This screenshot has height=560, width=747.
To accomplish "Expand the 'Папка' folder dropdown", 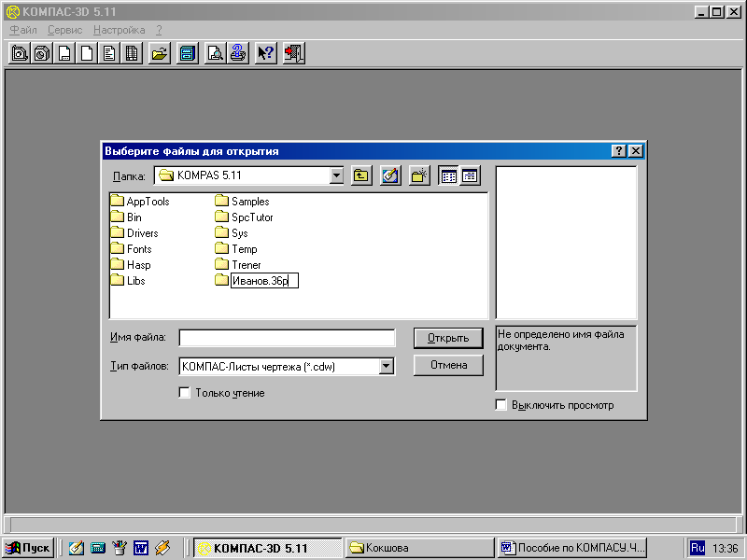I will 336,175.
